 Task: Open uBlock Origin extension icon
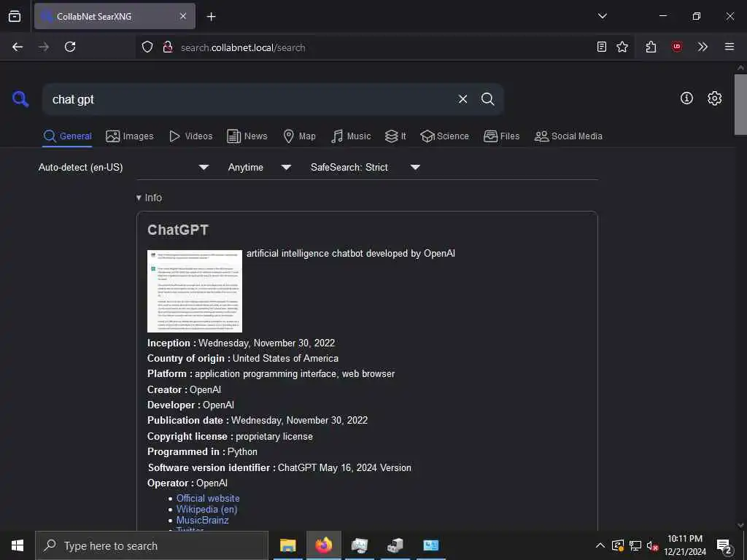677,47
